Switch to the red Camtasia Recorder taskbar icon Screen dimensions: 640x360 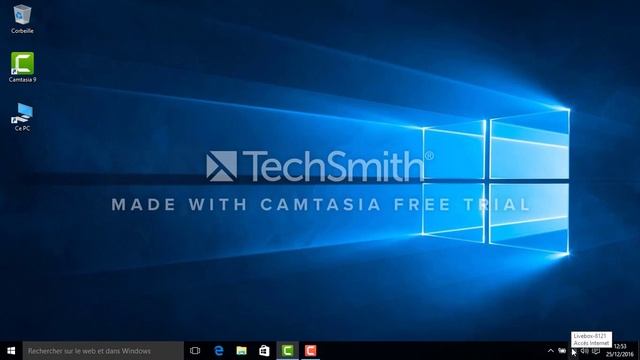[x=310, y=351]
